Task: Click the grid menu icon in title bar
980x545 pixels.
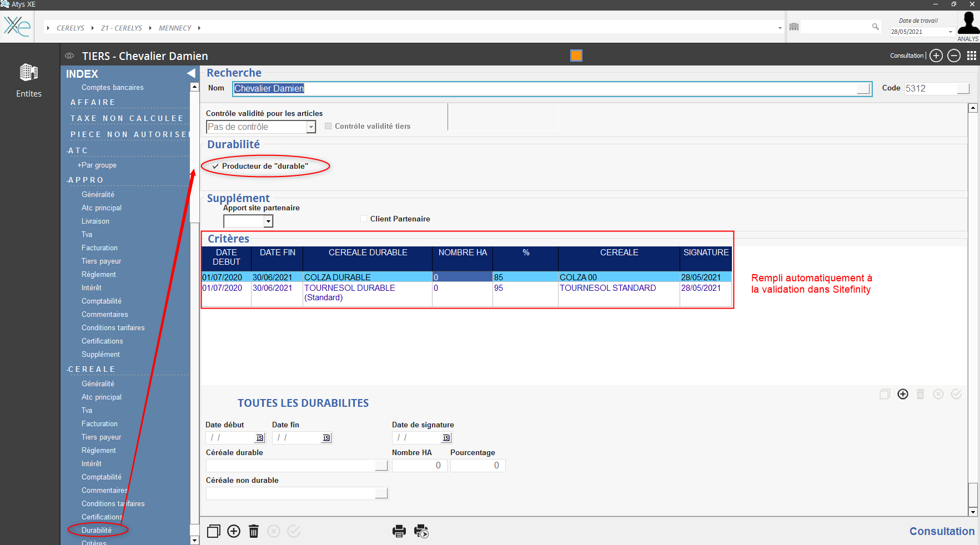Action: pos(971,55)
